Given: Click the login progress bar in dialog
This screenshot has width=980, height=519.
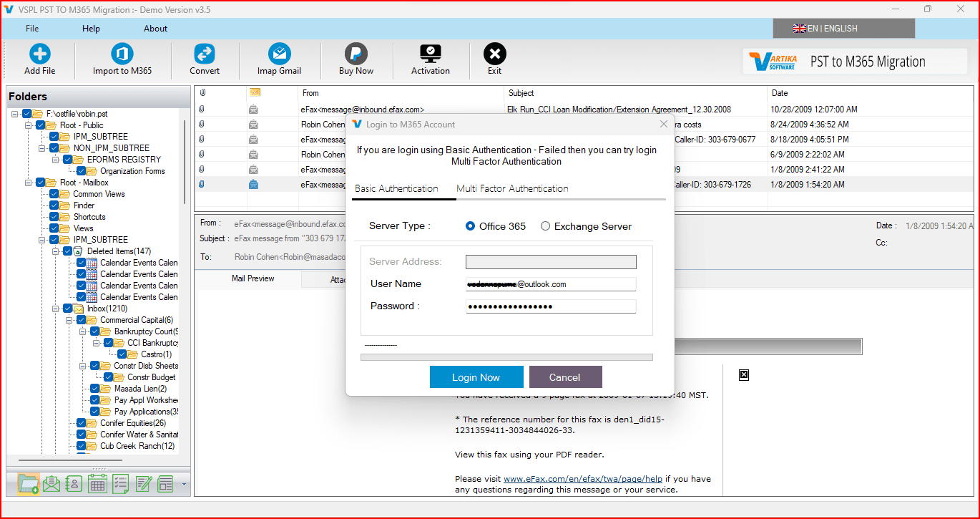Looking at the screenshot, I should coord(506,357).
